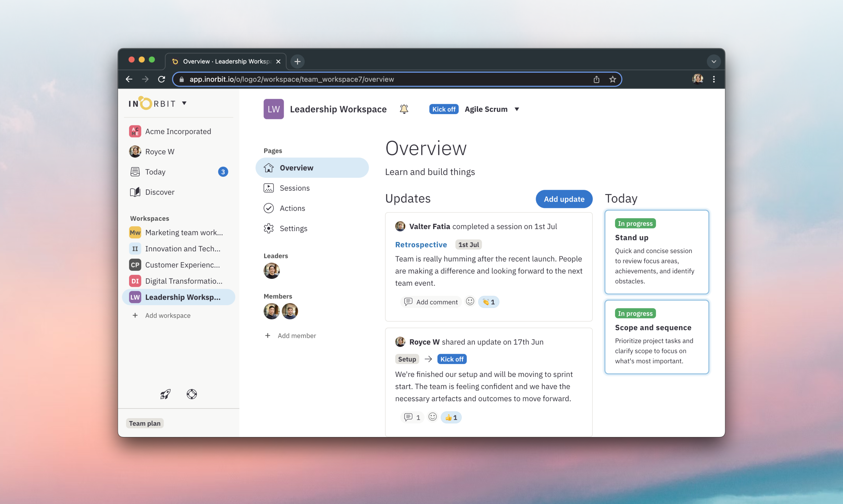This screenshot has width=843, height=504.
Task: Click the Marketing Mw workspace icon
Action: coord(135,233)
